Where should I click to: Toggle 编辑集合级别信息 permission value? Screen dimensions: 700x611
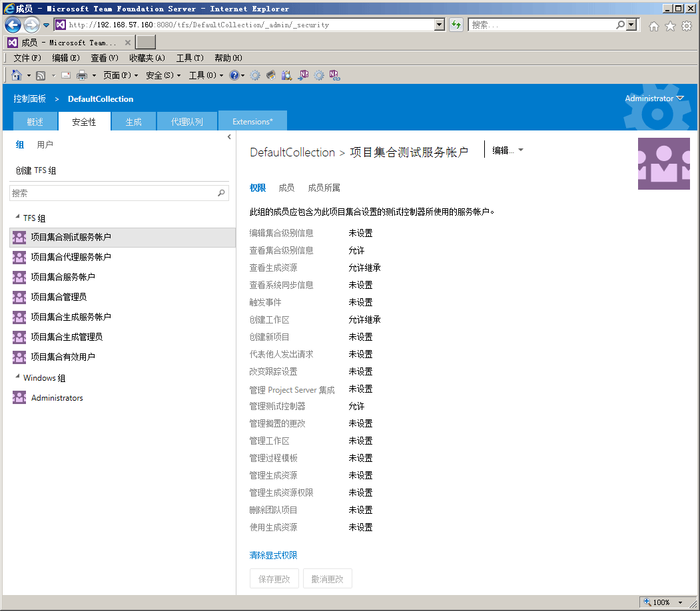coord(360,233)
